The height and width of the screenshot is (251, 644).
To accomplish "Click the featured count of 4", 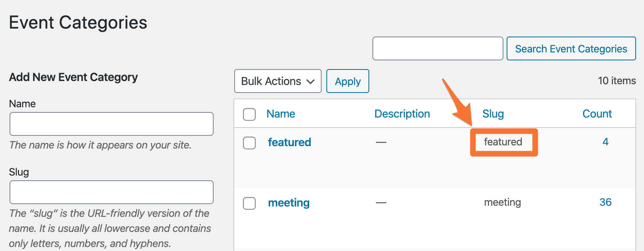I will point(605,142).
